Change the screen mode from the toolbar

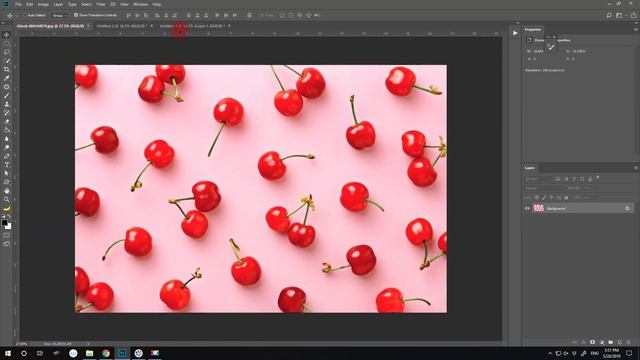[x=7, y=244]
